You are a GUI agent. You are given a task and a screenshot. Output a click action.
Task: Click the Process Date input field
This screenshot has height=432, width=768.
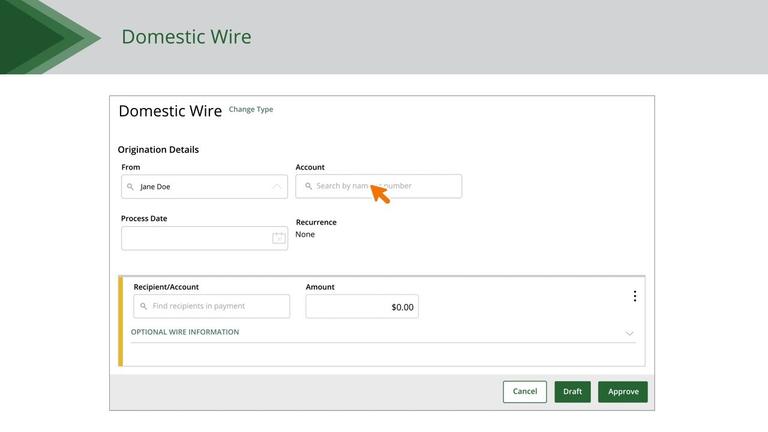[204, 238]
